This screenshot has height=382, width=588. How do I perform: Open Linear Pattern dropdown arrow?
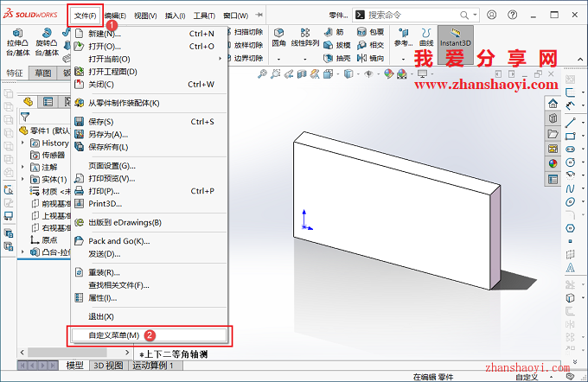(x=305, y=60)
